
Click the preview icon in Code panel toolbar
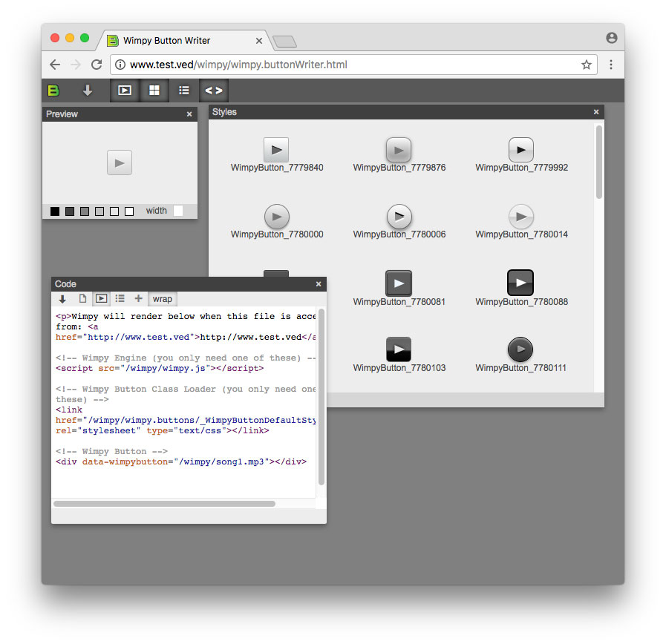[101, 298]
